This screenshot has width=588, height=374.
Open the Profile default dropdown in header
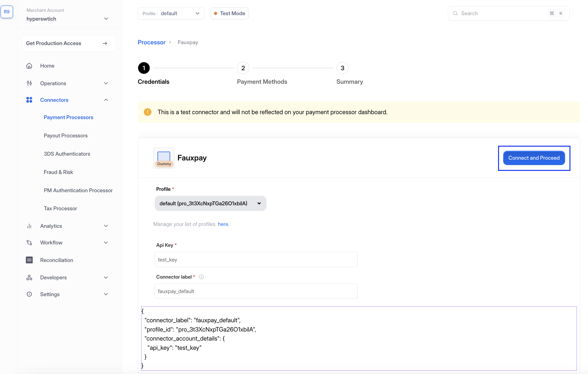(x=171, y=14)
